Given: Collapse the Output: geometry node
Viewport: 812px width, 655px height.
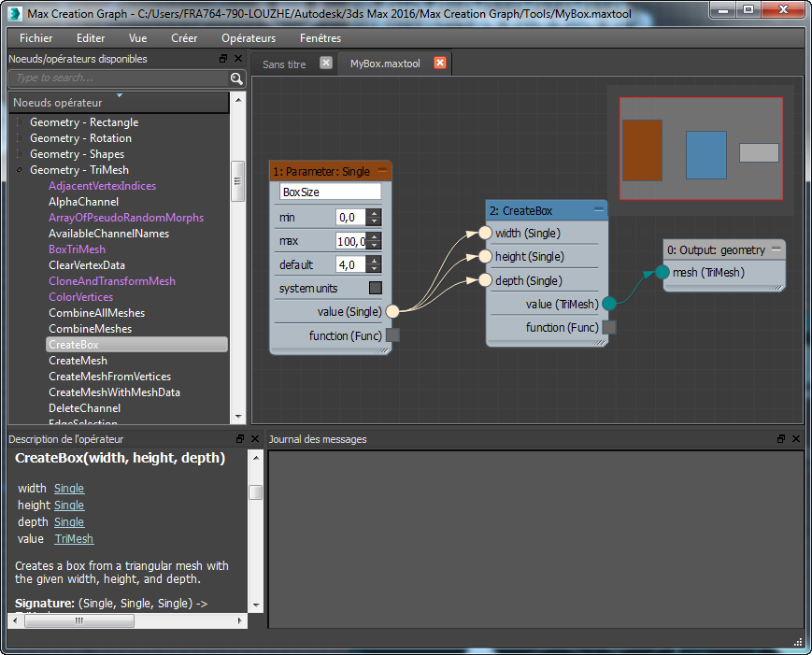Looking at the screenshot, I should 776,249.
